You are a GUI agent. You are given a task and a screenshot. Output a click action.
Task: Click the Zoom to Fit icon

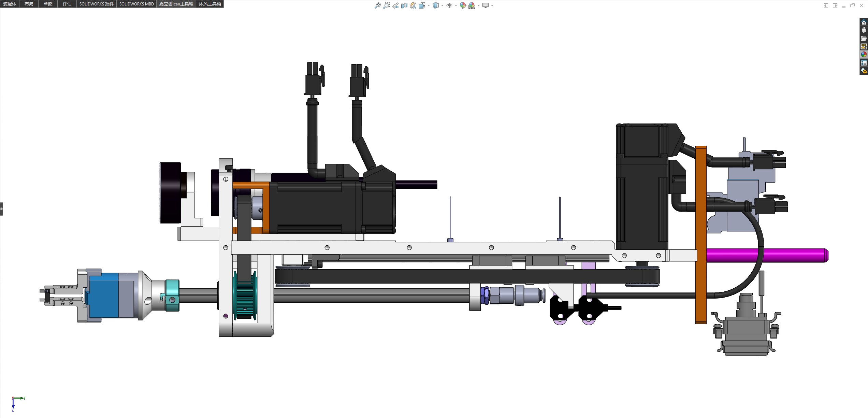pos(377,5)
